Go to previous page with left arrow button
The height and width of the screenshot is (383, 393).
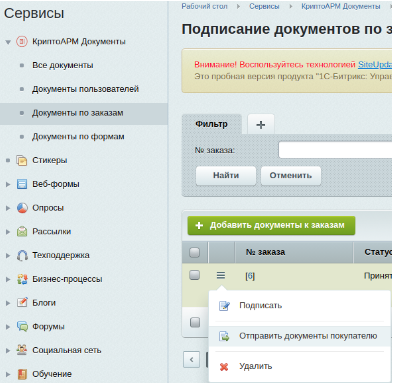tap(191, 360)
